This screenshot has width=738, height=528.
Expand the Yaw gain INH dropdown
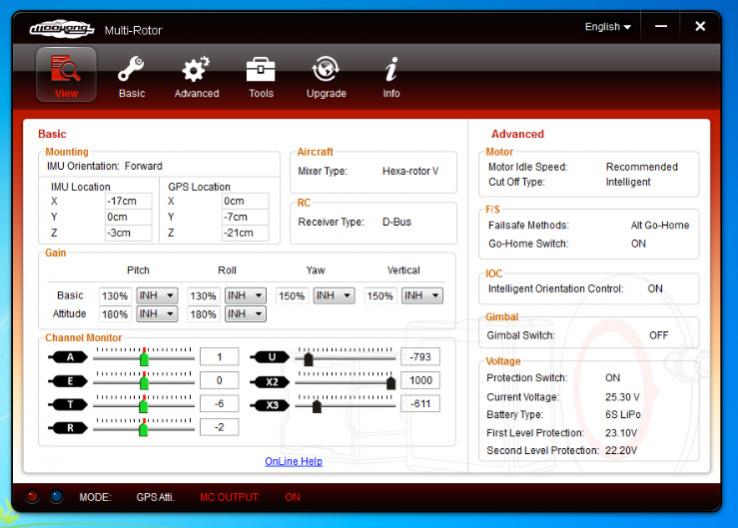click(332, 296)
